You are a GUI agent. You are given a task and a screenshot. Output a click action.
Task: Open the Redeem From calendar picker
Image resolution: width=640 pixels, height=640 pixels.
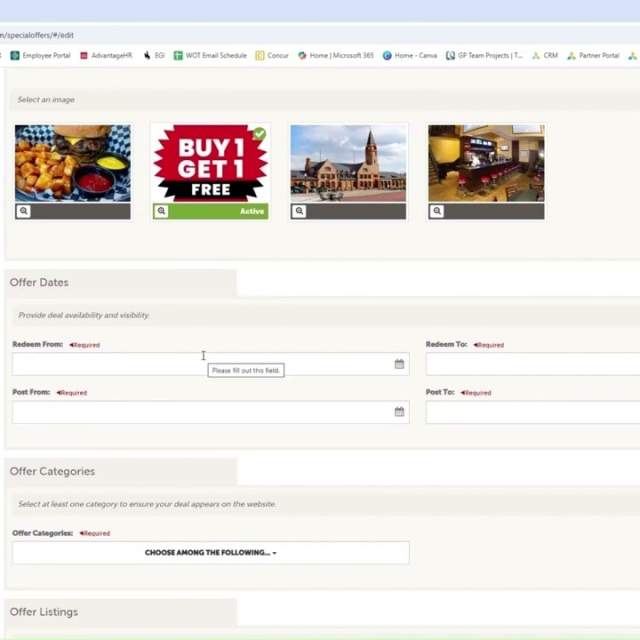click(x=399, y=364)
